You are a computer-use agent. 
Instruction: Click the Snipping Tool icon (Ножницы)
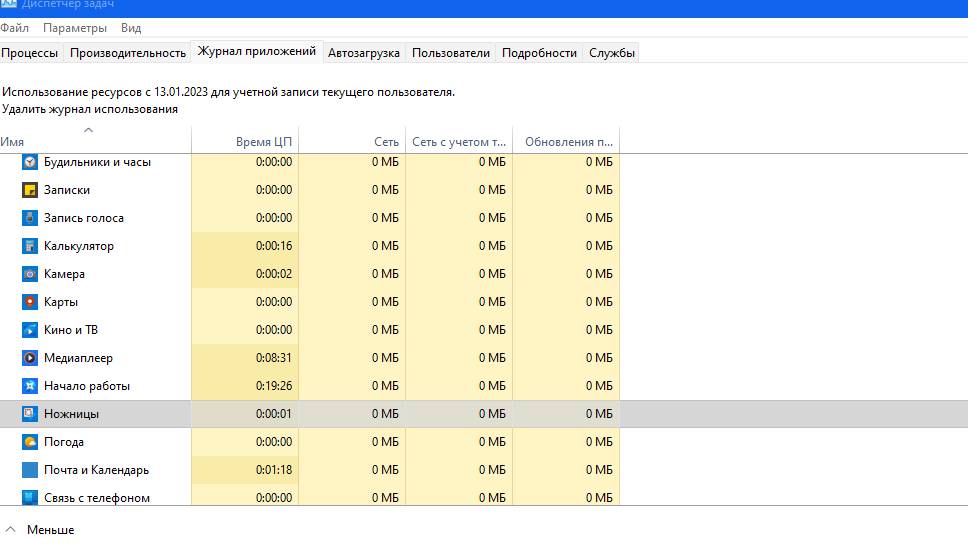pos(30,414)
